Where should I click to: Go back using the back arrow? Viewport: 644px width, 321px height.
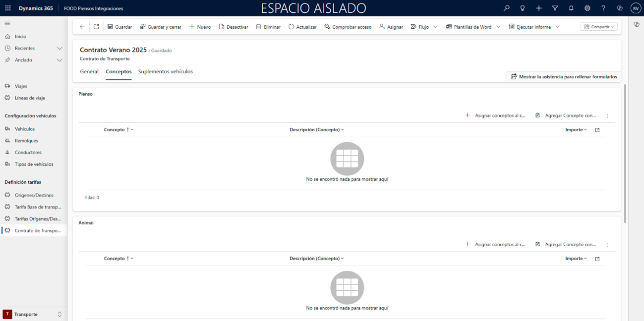click(82, 27)
